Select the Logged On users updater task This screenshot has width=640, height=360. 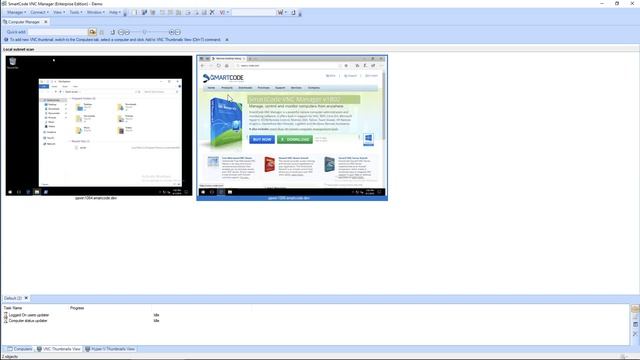tap(27, 315)
